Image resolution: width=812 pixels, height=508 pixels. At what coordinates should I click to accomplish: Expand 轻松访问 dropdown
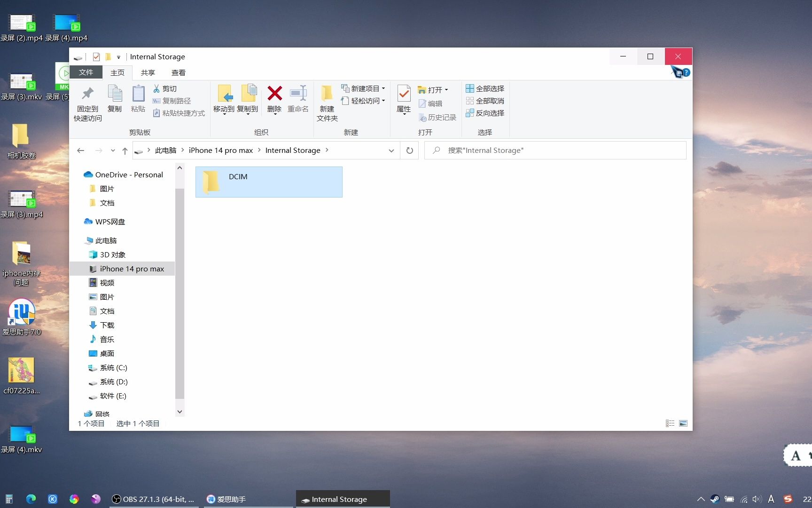pyautogui.click(x=363, y=101)
